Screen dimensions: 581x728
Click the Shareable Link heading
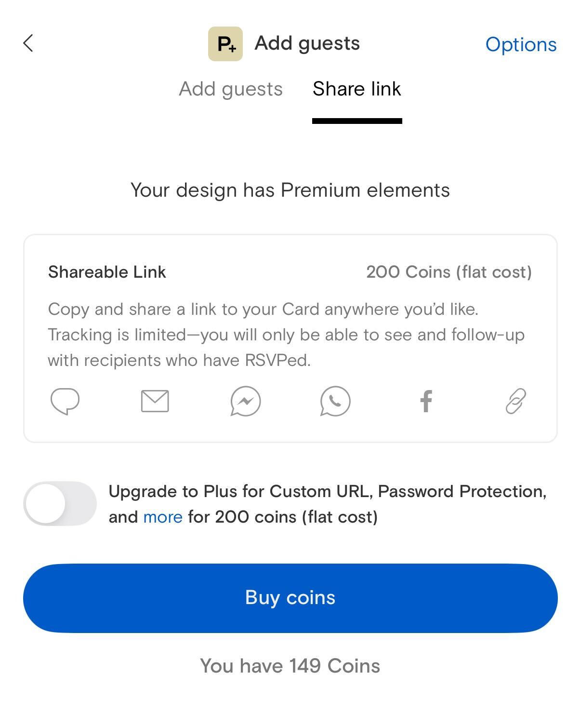coord(107,272)
